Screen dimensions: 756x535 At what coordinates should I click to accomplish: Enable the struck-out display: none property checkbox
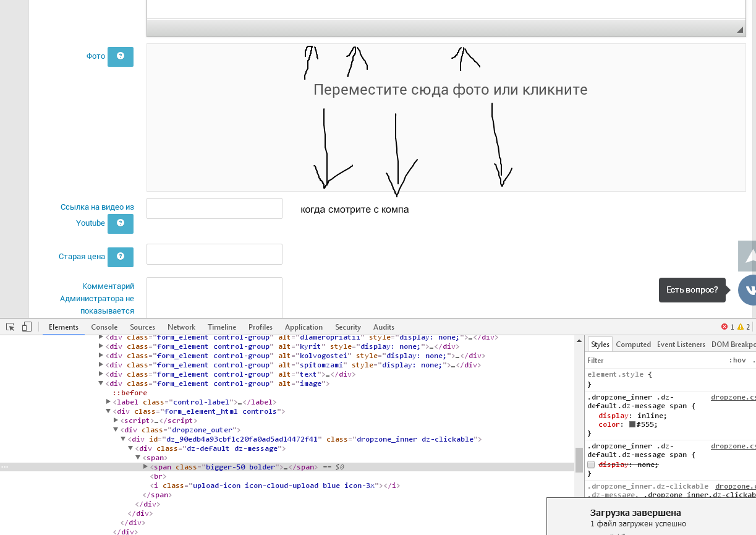[592, 464]
